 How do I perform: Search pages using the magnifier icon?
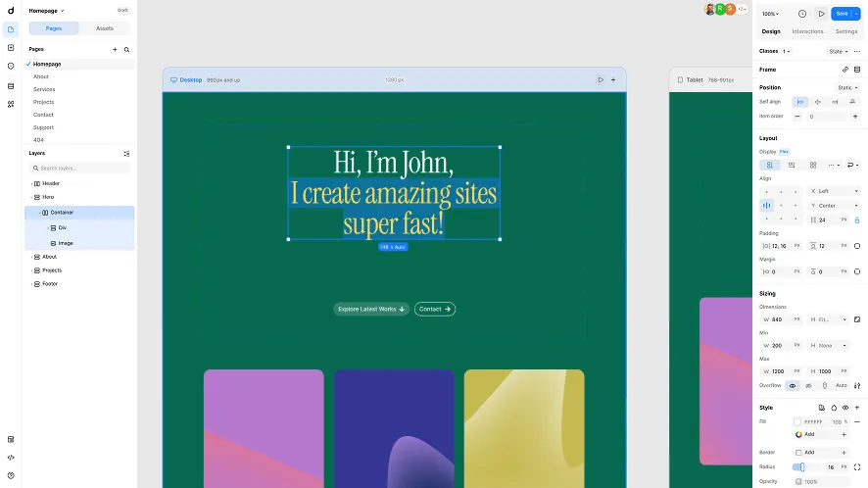(126, 49)
